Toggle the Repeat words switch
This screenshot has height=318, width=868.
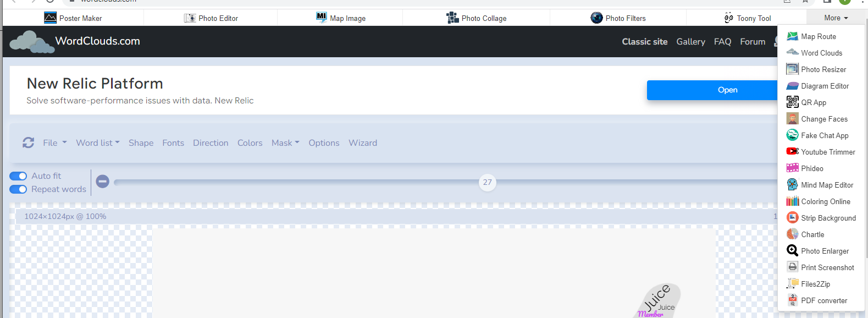pos(18,189)
